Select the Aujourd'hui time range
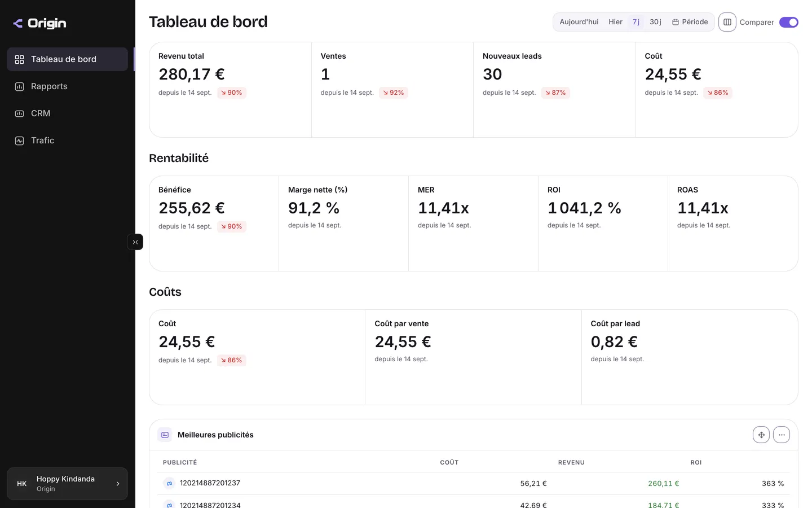 click(x=579, y=22)
